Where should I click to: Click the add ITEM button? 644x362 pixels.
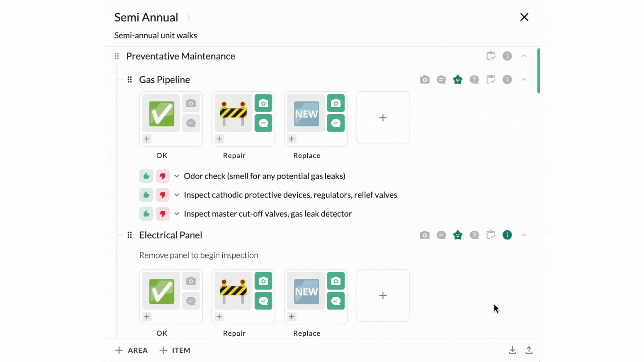pyautogui.click(x=174, y=350)
